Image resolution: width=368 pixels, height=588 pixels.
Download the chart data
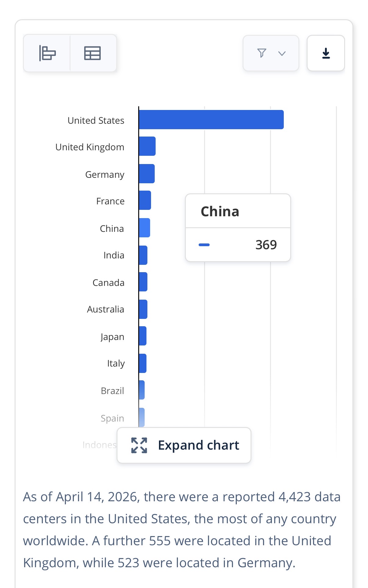click(x=326, y=53)
